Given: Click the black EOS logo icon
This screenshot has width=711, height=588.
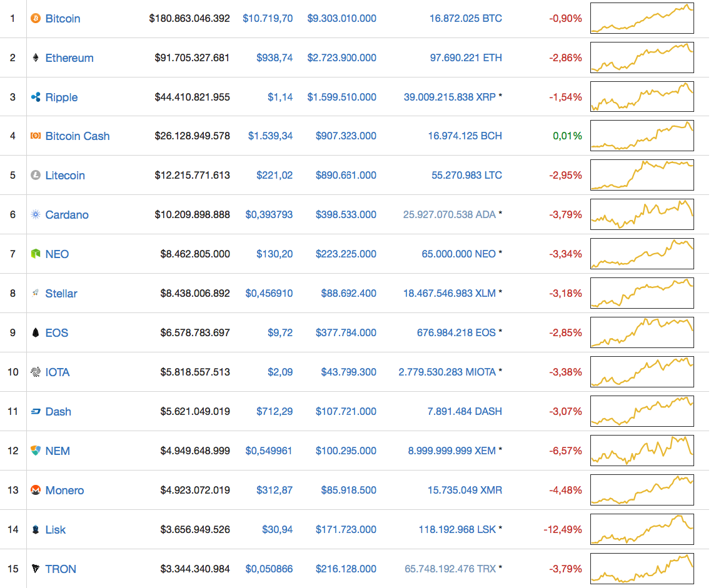Looking at the screenshot, I should tap(36, 332).
